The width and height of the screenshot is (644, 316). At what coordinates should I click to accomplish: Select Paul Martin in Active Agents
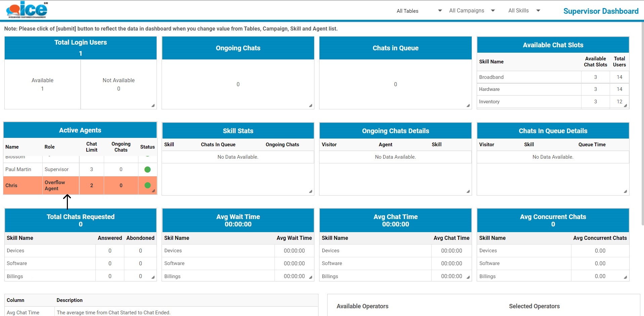[18, 169]
